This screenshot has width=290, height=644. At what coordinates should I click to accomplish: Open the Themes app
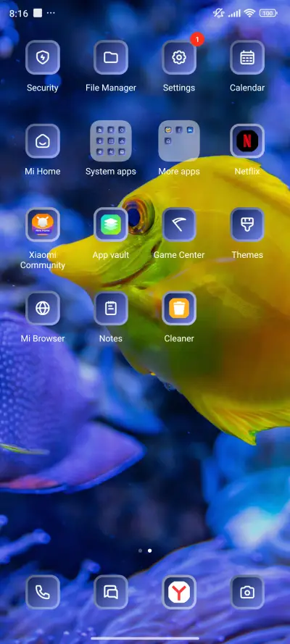coord(247,225)
